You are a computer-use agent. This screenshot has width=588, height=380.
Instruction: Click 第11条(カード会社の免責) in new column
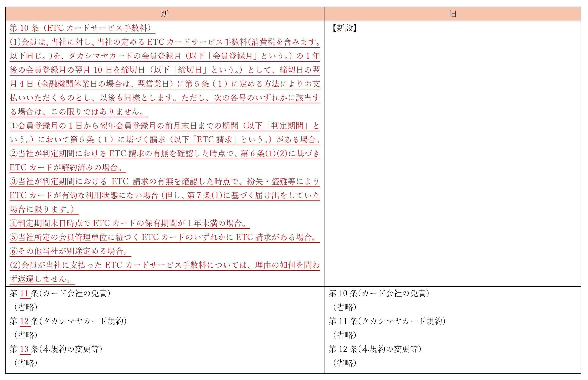60,293
